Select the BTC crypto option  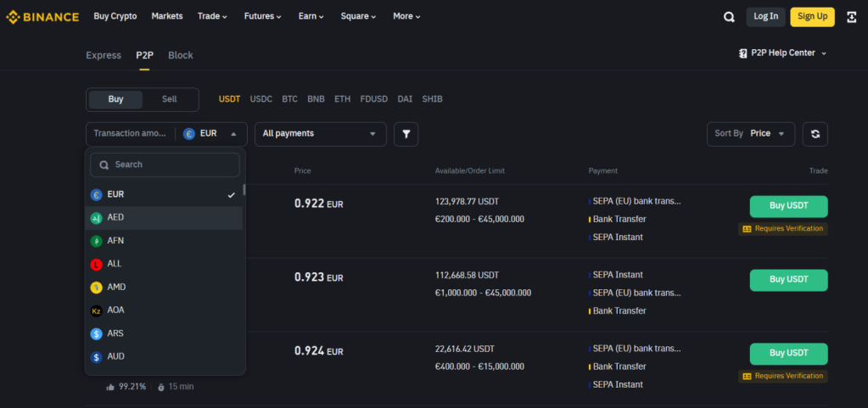289,99
